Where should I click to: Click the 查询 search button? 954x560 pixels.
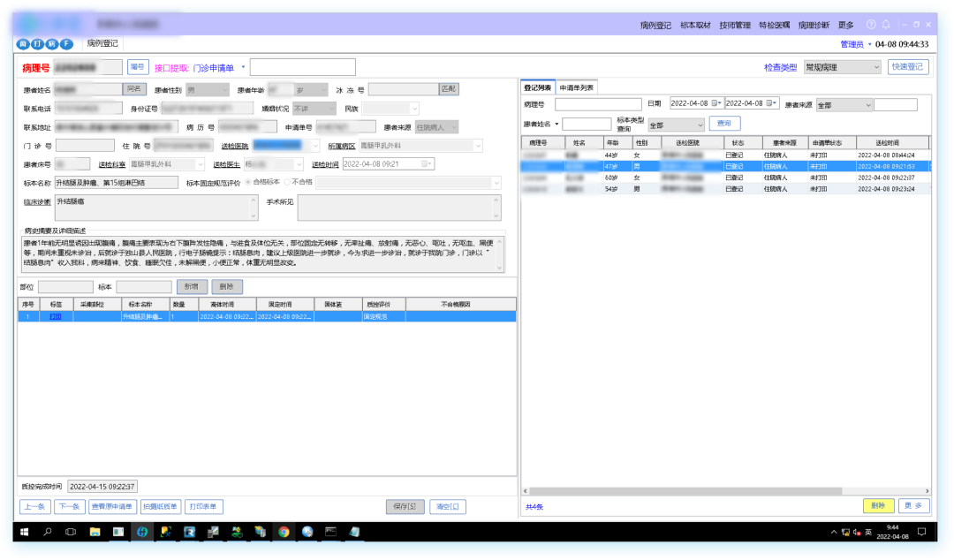[724, 123]
